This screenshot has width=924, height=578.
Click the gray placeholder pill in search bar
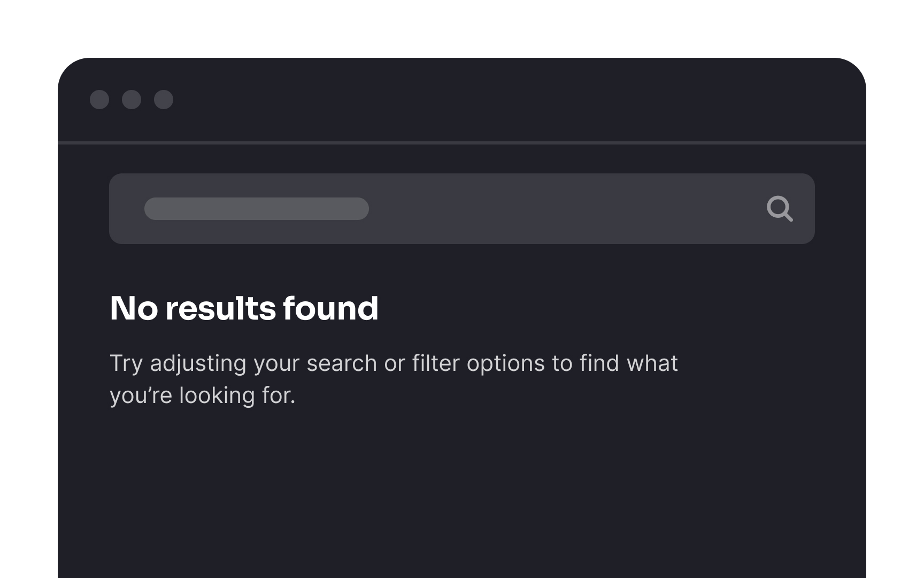tap(256, 209)
